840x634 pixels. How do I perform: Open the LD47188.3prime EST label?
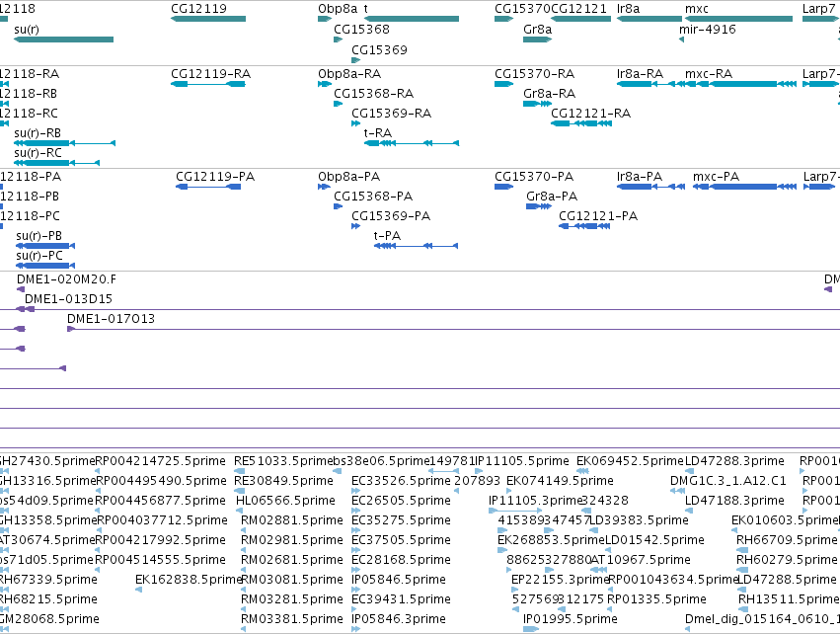[734, 501]
